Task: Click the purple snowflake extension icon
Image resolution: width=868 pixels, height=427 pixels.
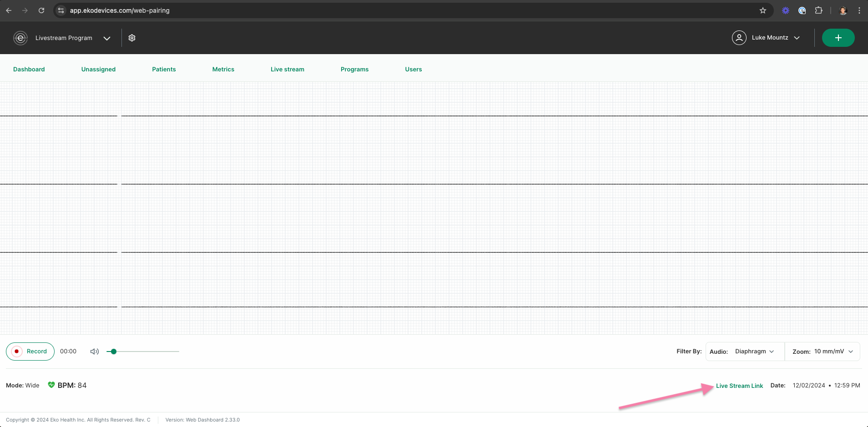Action: (786, 10)
